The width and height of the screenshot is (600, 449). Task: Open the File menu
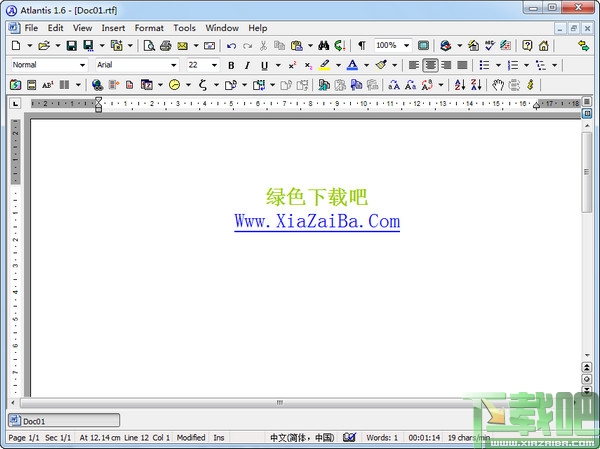[x=31, y=28]
